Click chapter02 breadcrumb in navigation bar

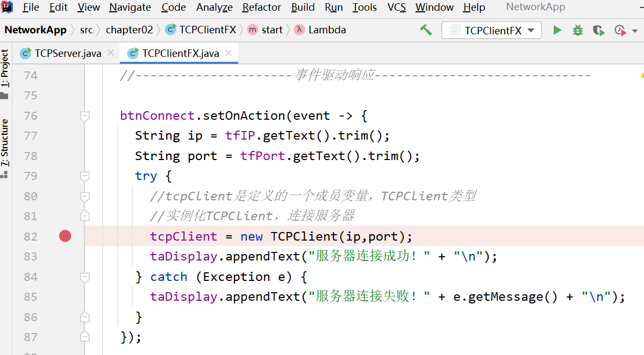pyautogui.click(x=129, y=30)
